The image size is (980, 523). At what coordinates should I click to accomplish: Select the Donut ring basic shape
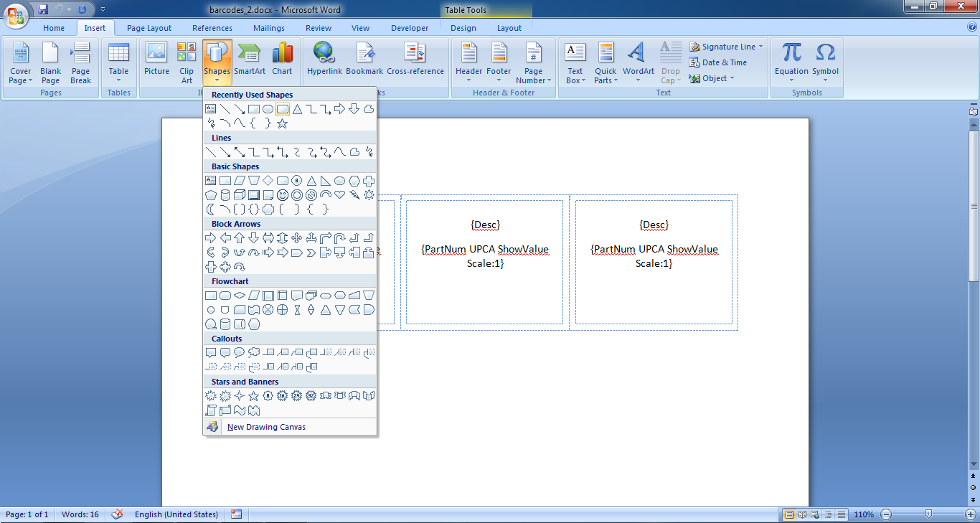click(297, 195)
